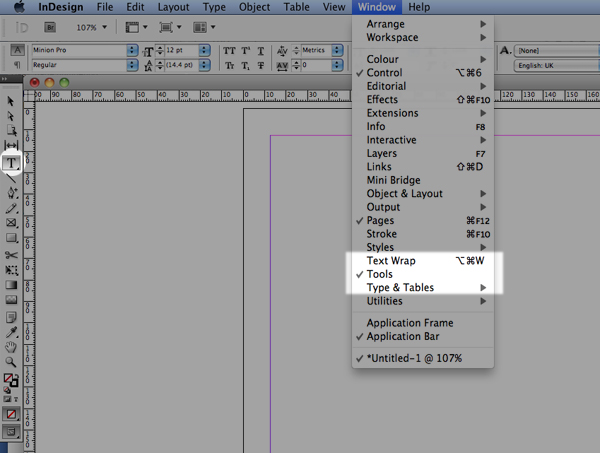Screen dimensions: 600x453
Task: Open the File menu
Action: click(105, 7)
